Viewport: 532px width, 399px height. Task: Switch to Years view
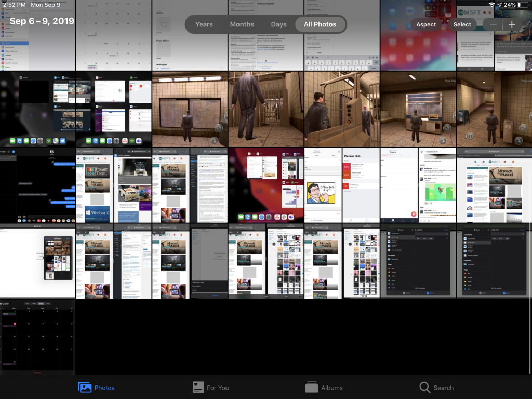(204, 24)
